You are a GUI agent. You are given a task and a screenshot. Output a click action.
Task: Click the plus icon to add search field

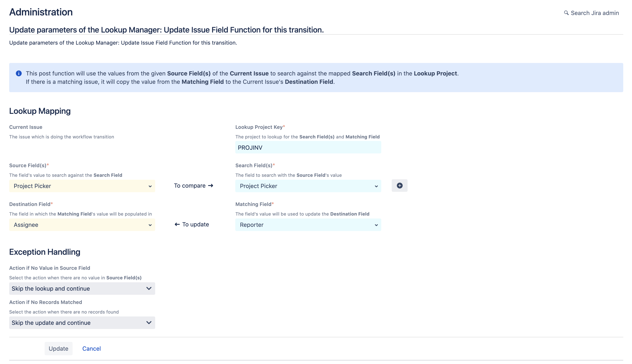coord(399,186)
